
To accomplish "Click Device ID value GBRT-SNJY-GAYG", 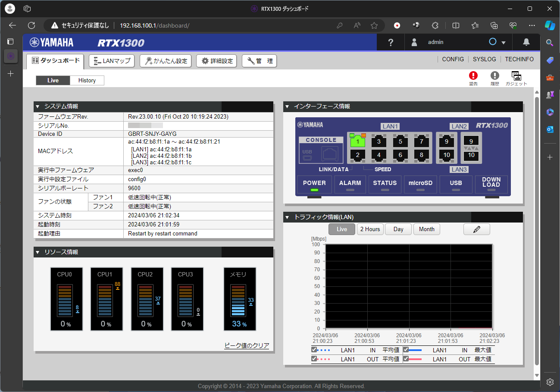I will coord(152,134).
